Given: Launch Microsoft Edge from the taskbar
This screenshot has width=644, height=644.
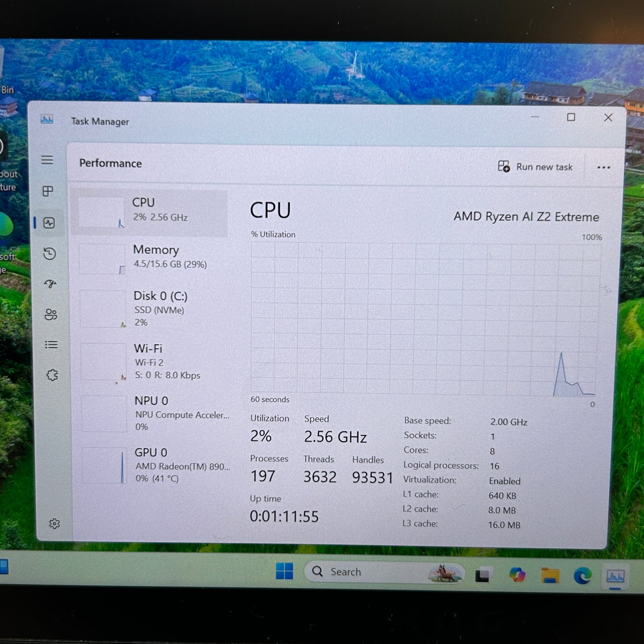Looking at the screenshot, I should pyautogui.click(x=582, y=575).
